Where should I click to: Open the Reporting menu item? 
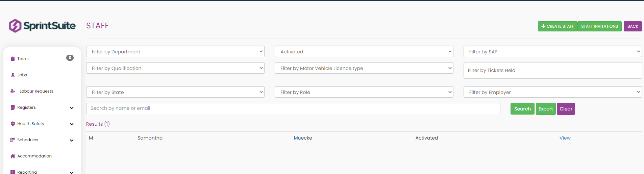(27, 172)
